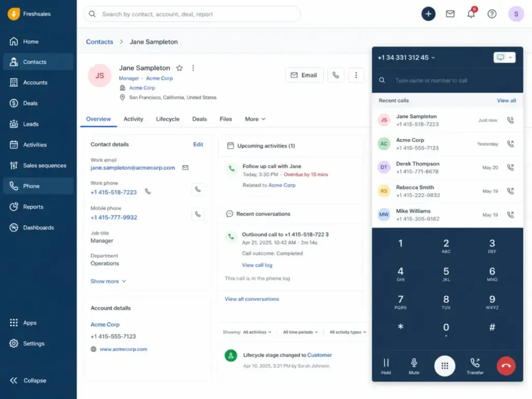Open three-dot menu next to contact name

point(193,68)
